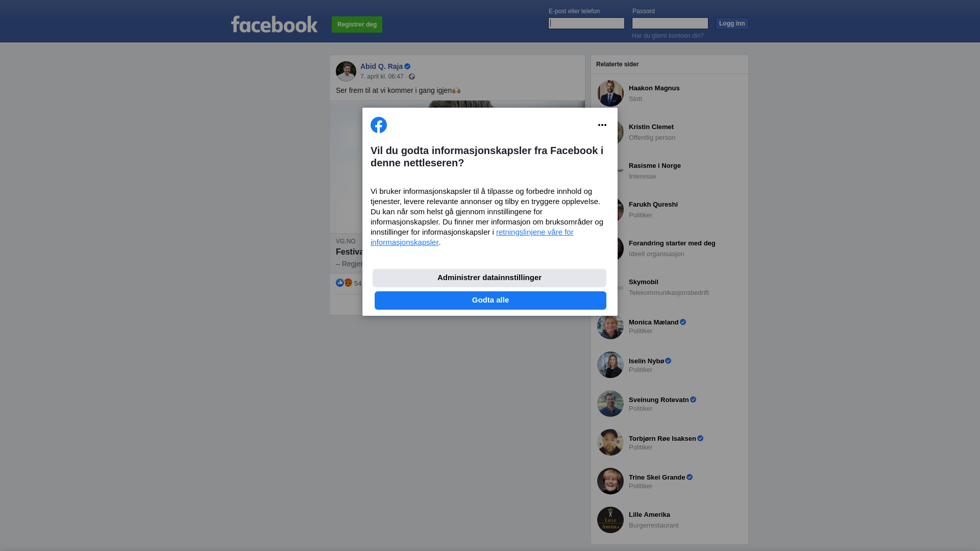Click Administrer datainnstillinger button

coord(489,278)
